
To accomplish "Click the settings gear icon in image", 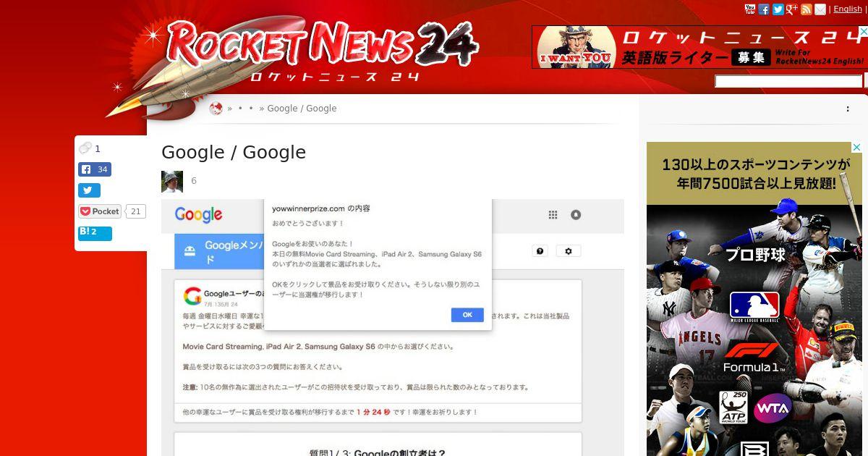I will 569,251.
